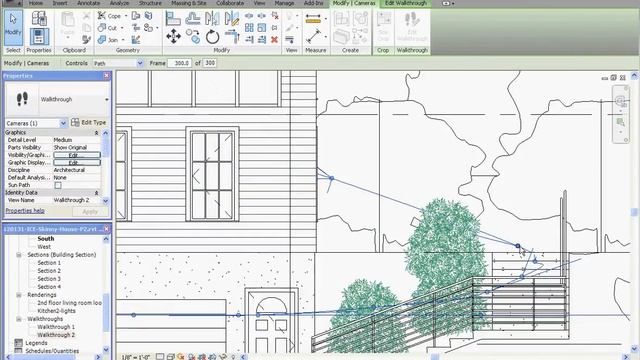Toggle Show Crop Region on view bar
This screenshot has height=360, width=640.
coord(212,357)
